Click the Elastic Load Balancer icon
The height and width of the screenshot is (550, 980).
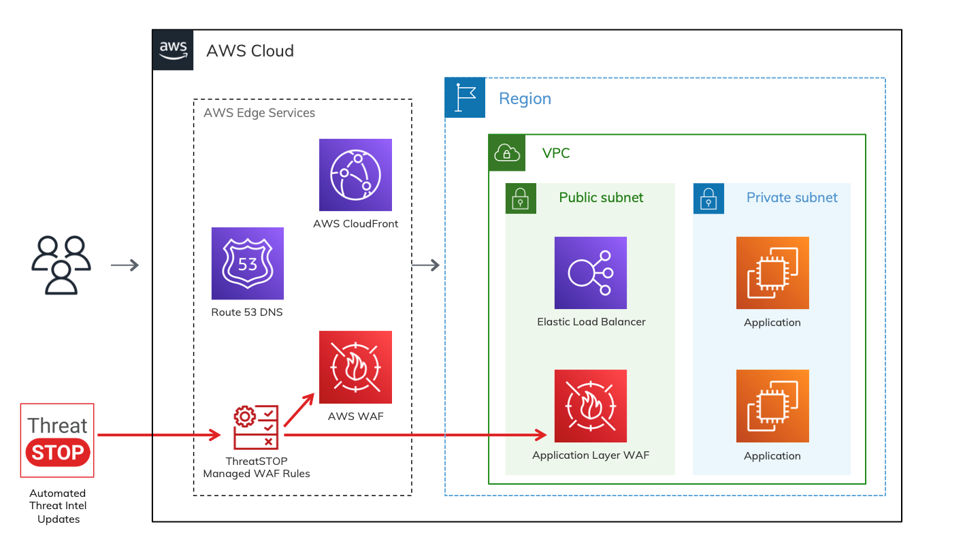click(590, 273)
